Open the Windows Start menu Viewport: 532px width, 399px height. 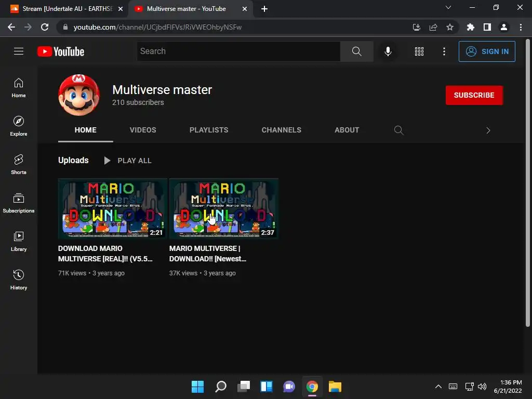[x=197, y=387]
